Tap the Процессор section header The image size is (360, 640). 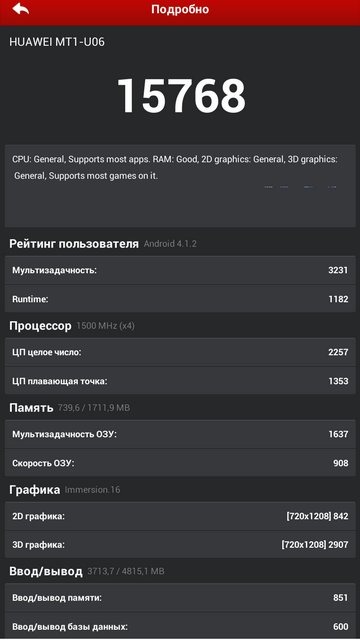tap(40, 326)
